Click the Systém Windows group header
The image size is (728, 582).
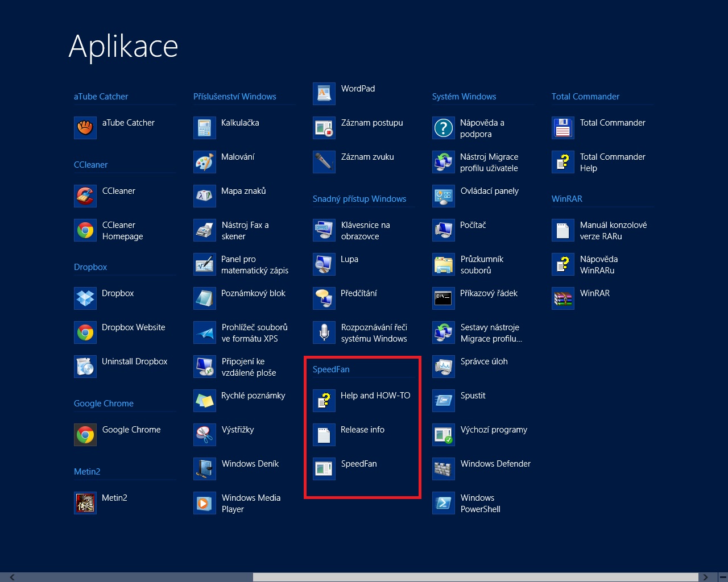(464, 97)
